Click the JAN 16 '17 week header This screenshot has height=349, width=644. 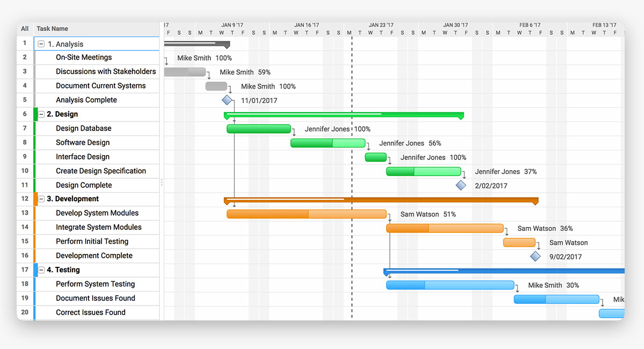(x=306, y=25)
